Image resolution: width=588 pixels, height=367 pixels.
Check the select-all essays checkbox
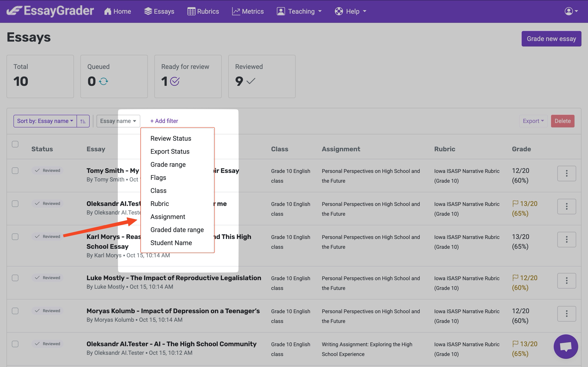(15, 144)
